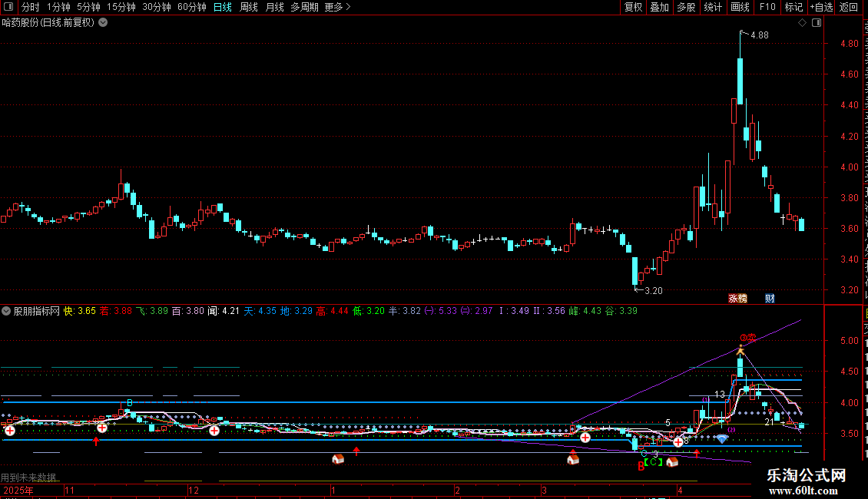Select the 15分钟 period tab

pos(121,7)
